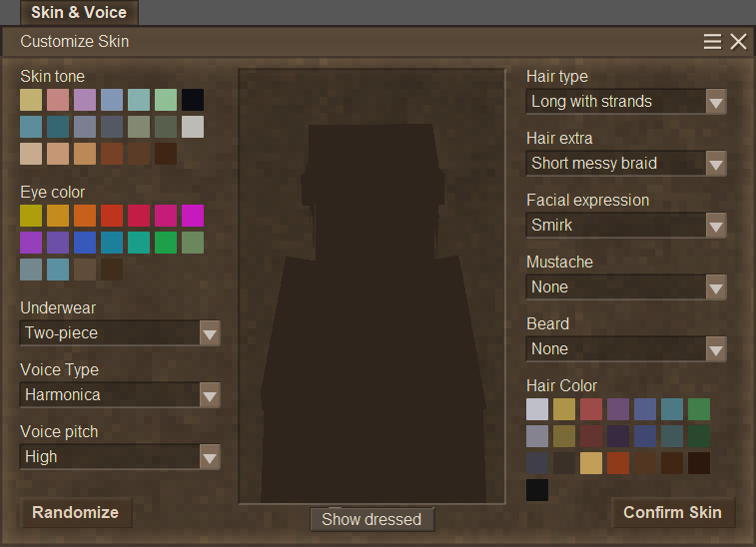This screenshot has width=756, height=547.
Task: Choose the violet purple eye color
Action: click(31, 243)
